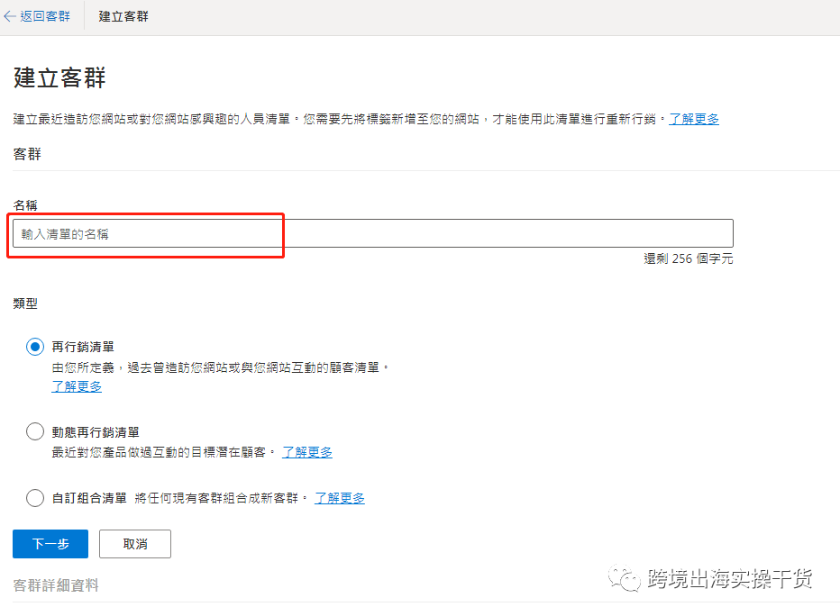
Task: Click the 自訂組合清單 option label text
Action: pyautogui.click(x=89, y=498)
